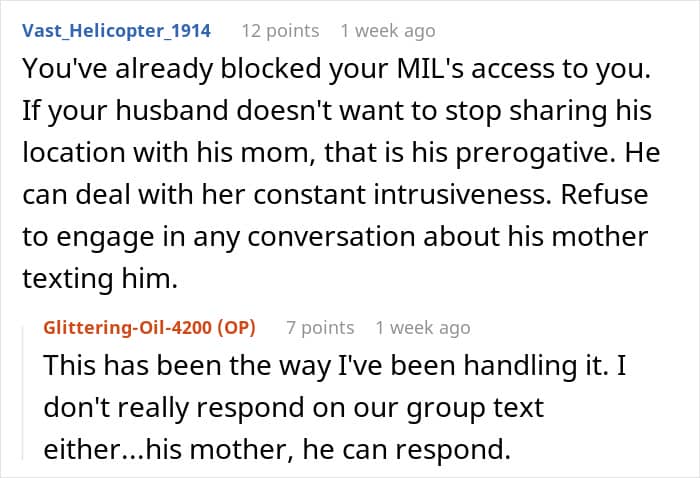Click the 7 points score

320,327
